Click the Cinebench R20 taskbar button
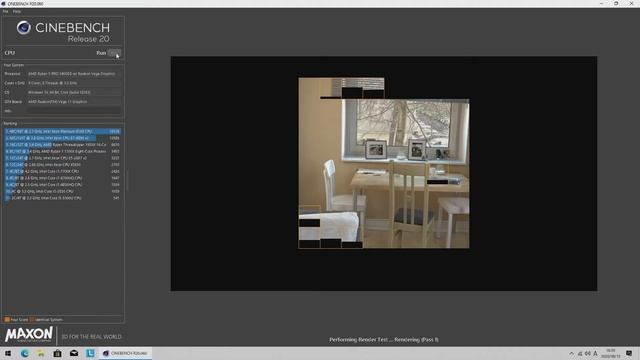The height and width of the screenshot is (360, 640). coord(125,353)
